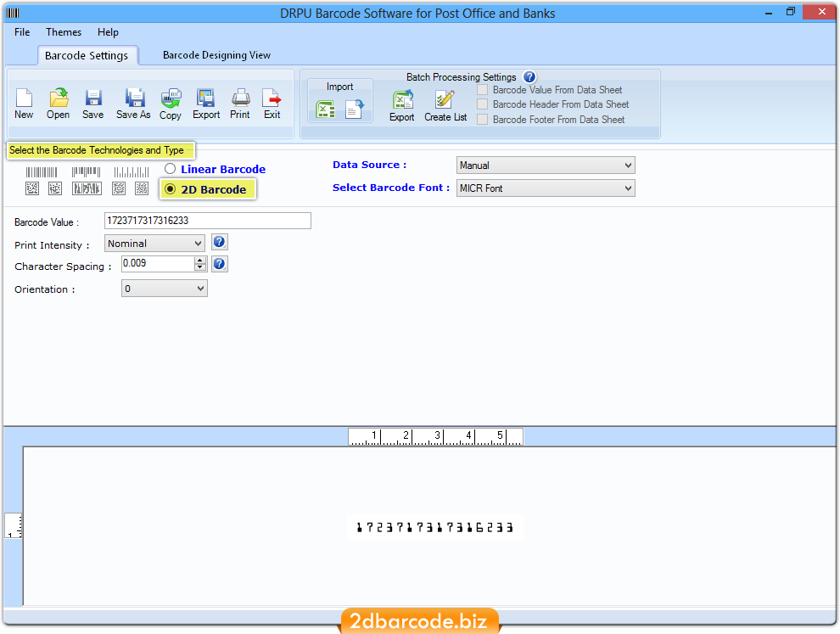
Task: Click the 'Batch Processing Settings' heading
Action: [462, 77]
